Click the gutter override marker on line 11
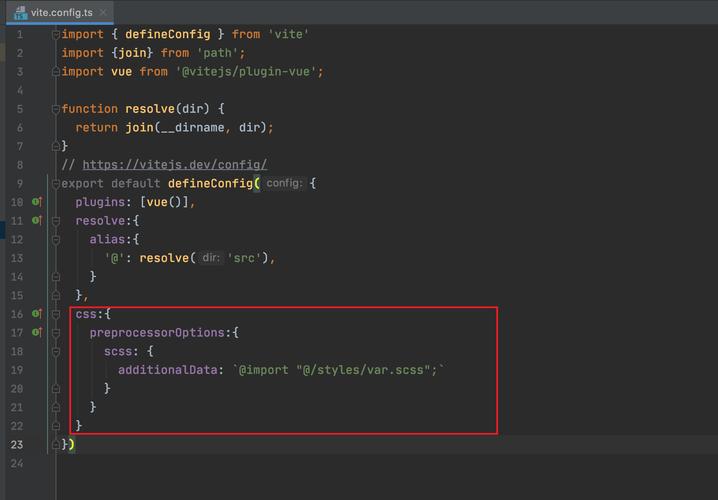This screenshot has height=500, width=718. click(37, 220)
